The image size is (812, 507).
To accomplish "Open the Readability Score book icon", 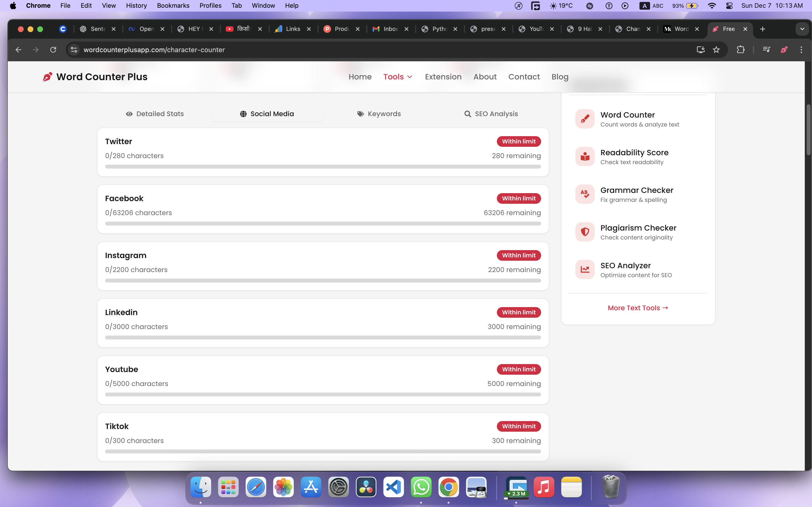I will (x=585, y=157).
